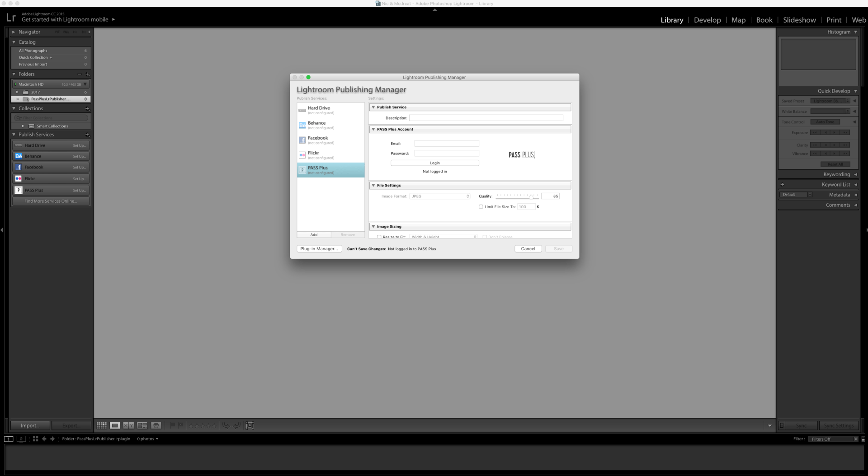Screen dimensions: 868x476
Task: Click the Import button
Action: [x=30, y=425]
